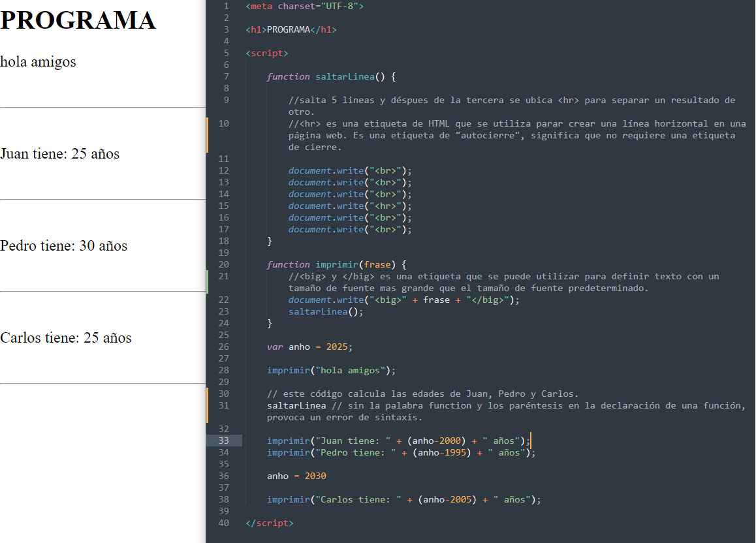Click the number 2000 on line 33
This screenshot has height=543, width=756.
[450, 441]
